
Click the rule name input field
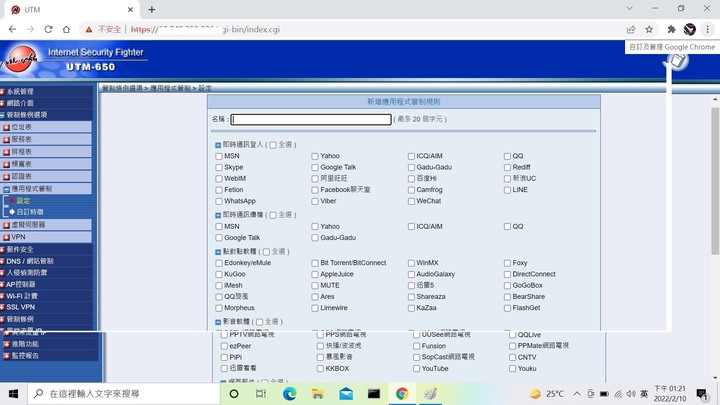tap(311, 119)
